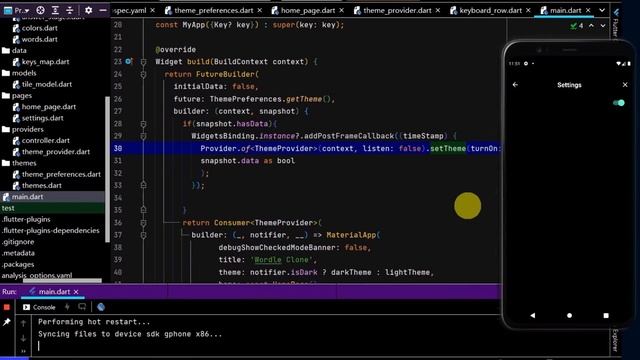
Task: Stop the running app with red button
Action: point(7,307)
